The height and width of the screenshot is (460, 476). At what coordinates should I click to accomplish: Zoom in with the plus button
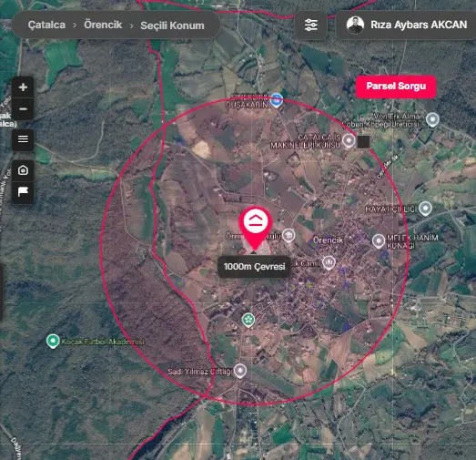23,87
